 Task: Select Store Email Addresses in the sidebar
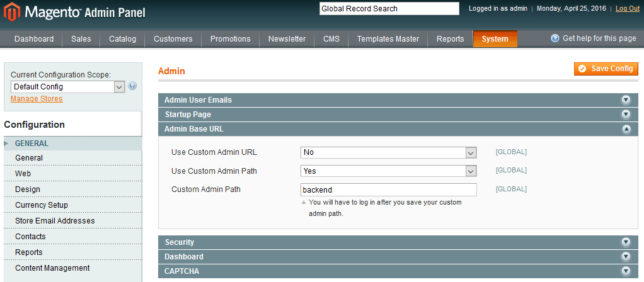click(72, 221)
